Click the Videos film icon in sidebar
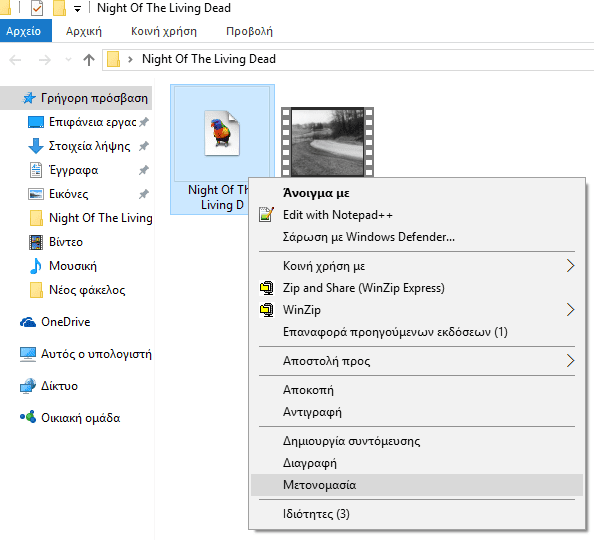This screenshot has width=594, height=540. click(36, 242)
